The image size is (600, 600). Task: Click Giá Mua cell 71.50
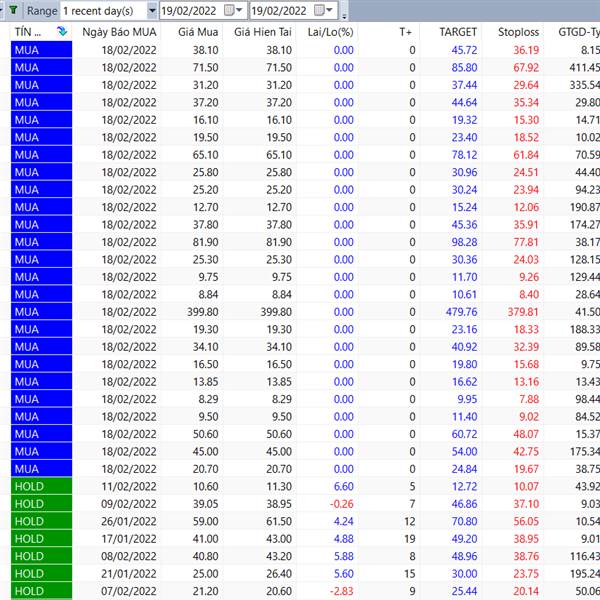(205, 68)
